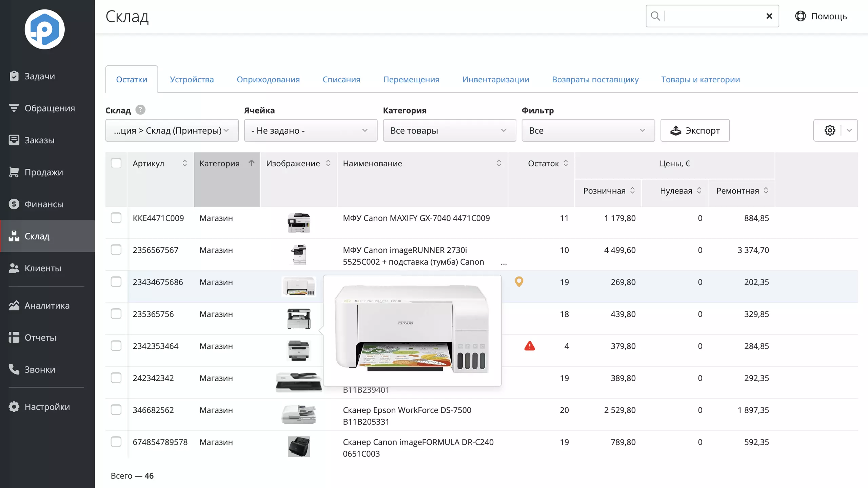Click the Canon MAXIFY GX-7040 thumbnail
Screen dimensions: 868x488
[299, 223]
